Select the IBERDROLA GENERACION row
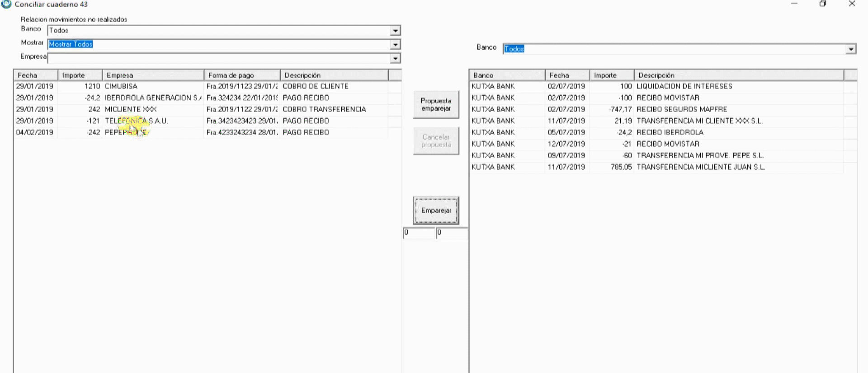Viewport: 868px width, 373px height. tap(152, 98)
